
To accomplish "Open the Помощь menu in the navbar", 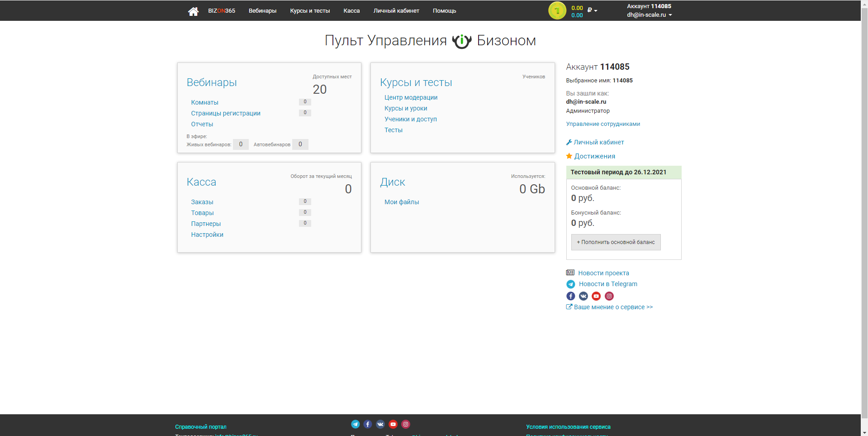I will coord(444,11).
